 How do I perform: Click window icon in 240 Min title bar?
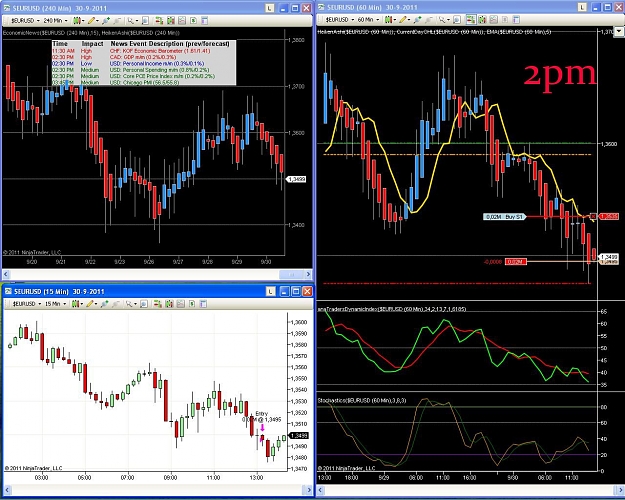tap(7, 8)
